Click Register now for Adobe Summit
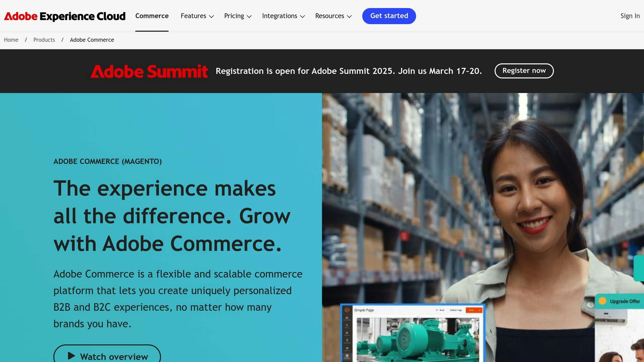The height and width of the screenshot is (362, 644). (x=524, y=71)
